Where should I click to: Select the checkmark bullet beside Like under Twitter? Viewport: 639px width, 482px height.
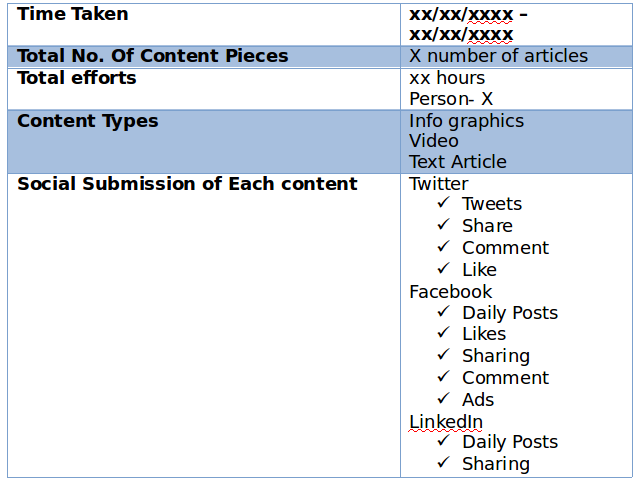click(x=443, y=270)
